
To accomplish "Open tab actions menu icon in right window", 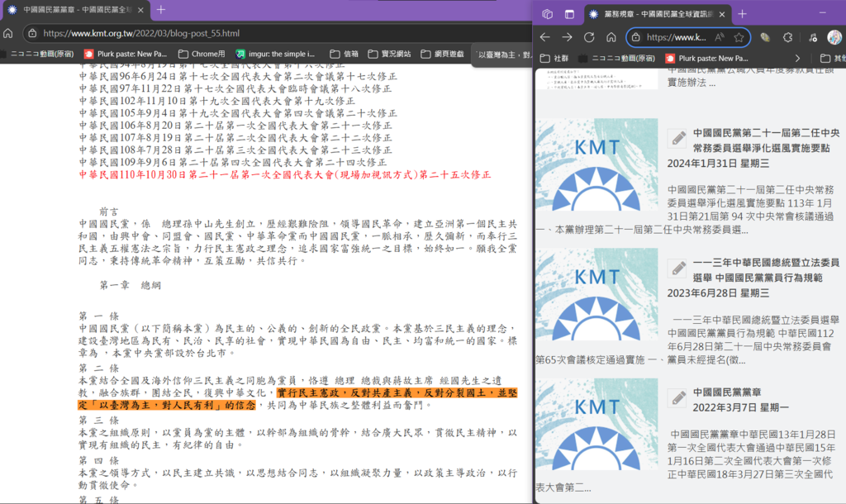I will (569, 14).
